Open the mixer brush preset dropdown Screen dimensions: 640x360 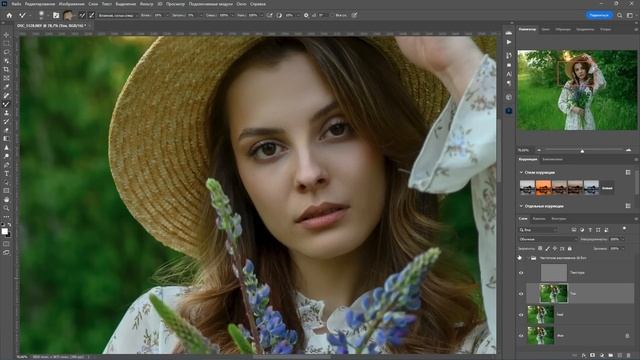point(117,15)
